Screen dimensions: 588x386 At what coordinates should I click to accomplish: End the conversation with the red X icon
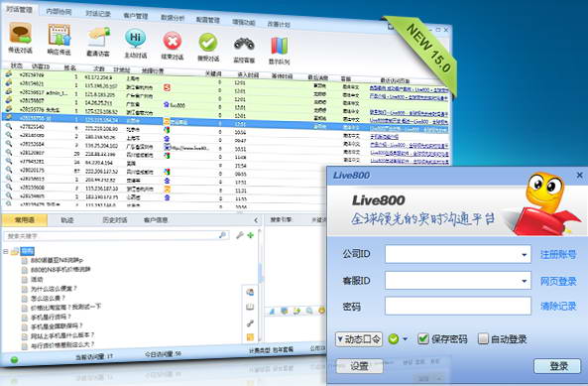click(x=173, y=42)
